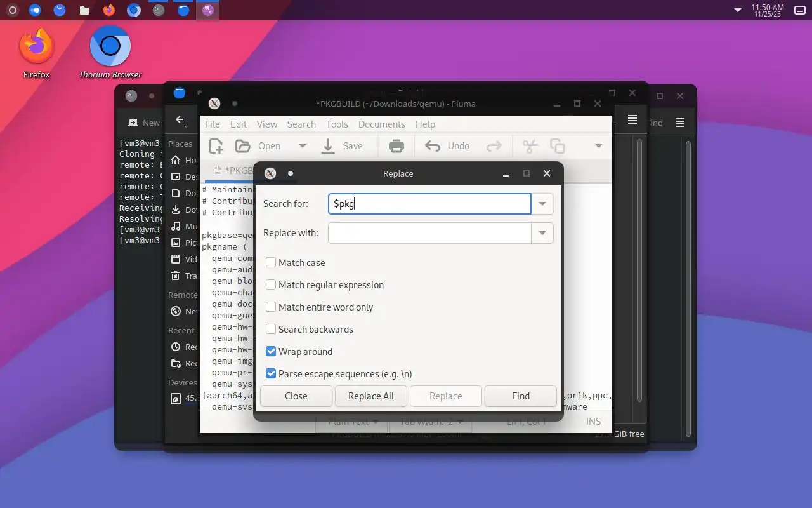The height and width of the screenshot is (508, 812).
Task: Open the Documents menu in Pluma
Action: (x=381, y=124)
